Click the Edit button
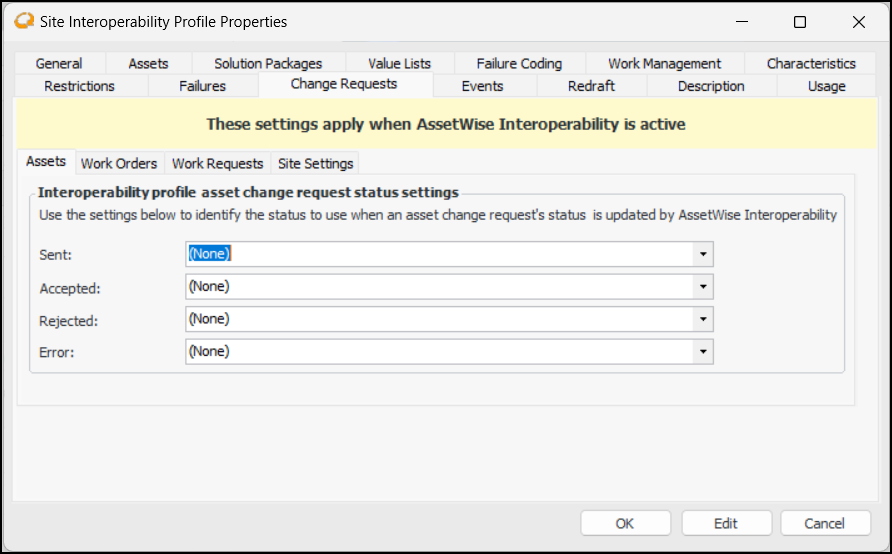892x554 pixels. 726,523
